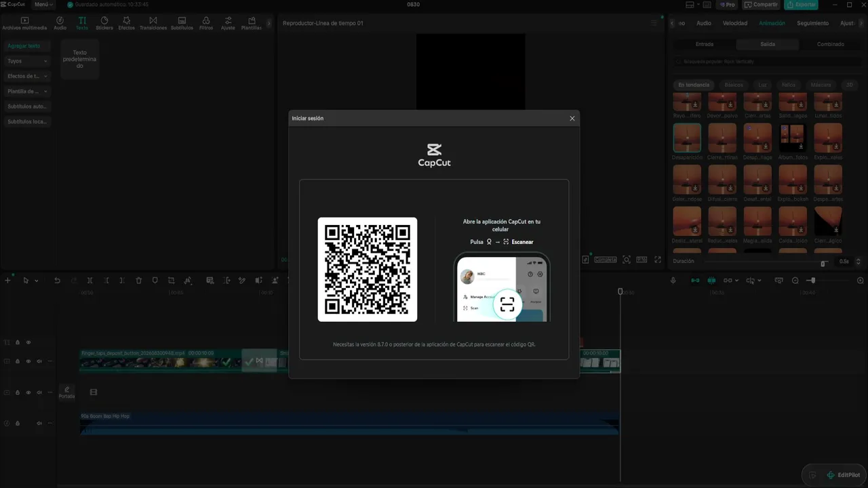The width and height of the screenshot is (868, 488).
Task: Open Subtítulos auto... in the text sidebar
Action: (x=27, y=106)
